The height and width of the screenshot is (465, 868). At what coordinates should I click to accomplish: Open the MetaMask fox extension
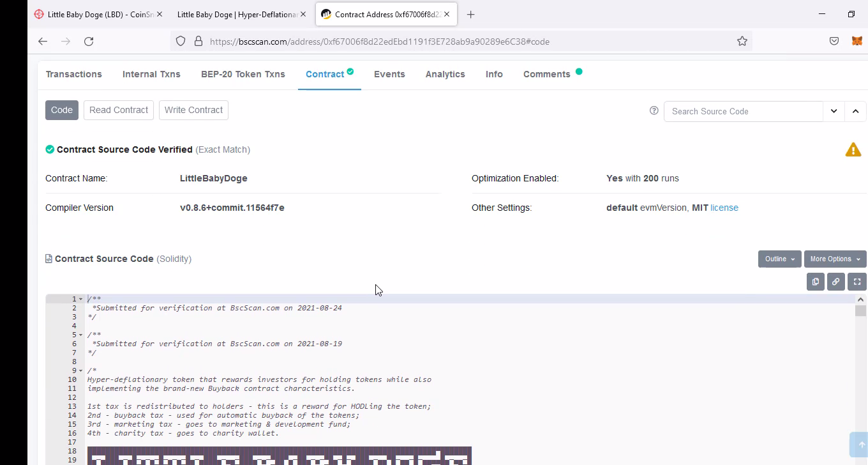[857, 41]
